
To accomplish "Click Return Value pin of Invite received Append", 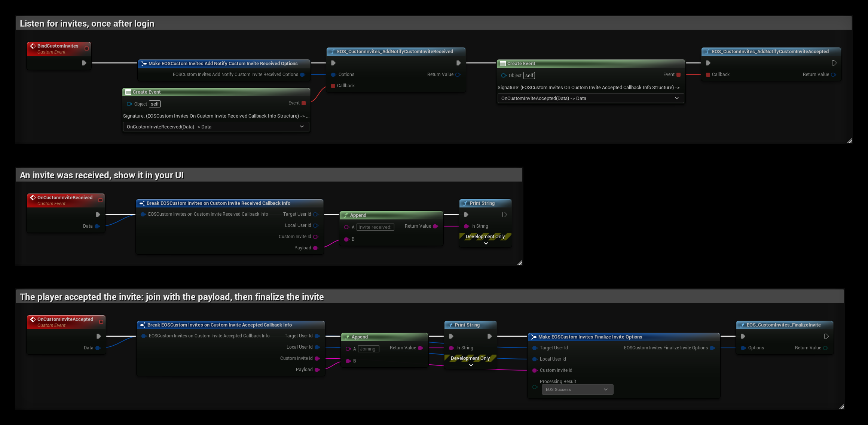I will (x=435, y=226).
